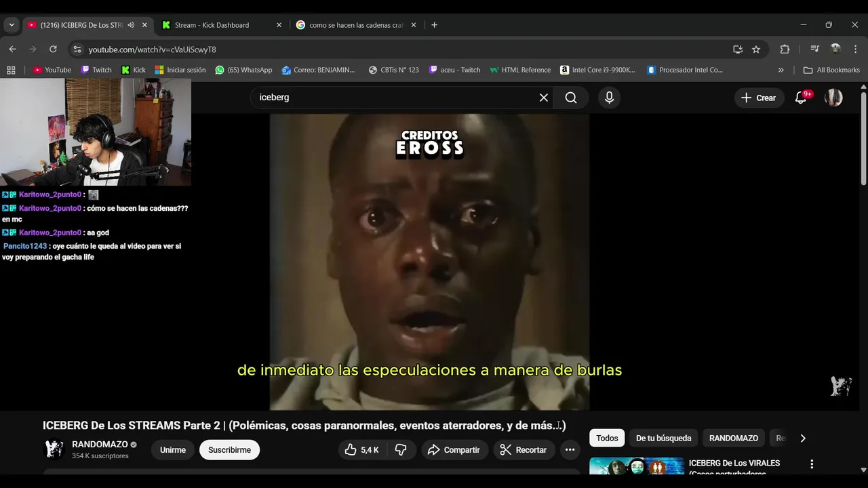Screen dimensions: 868x488
Task: Click the Pancito1243 chat username
Action: [25, 246]
